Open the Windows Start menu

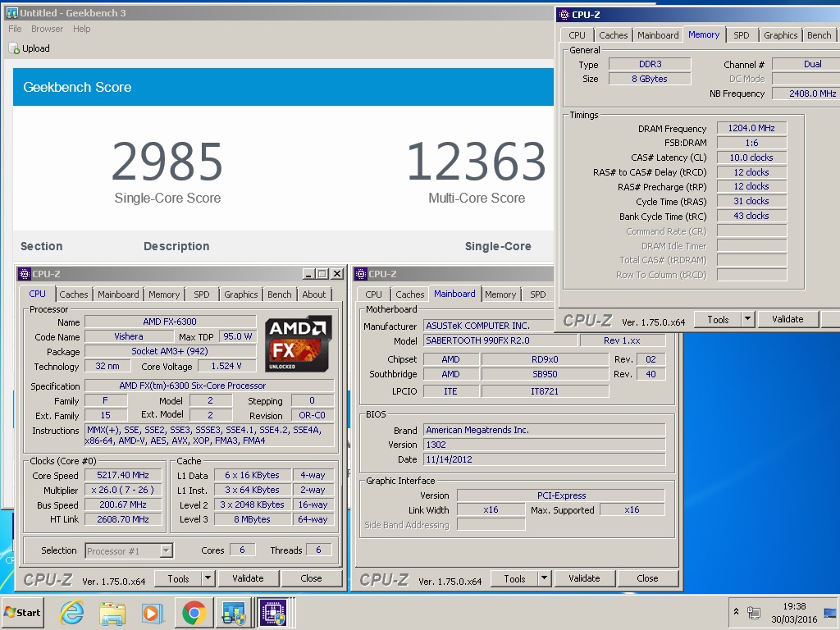(x=22, y=612)
